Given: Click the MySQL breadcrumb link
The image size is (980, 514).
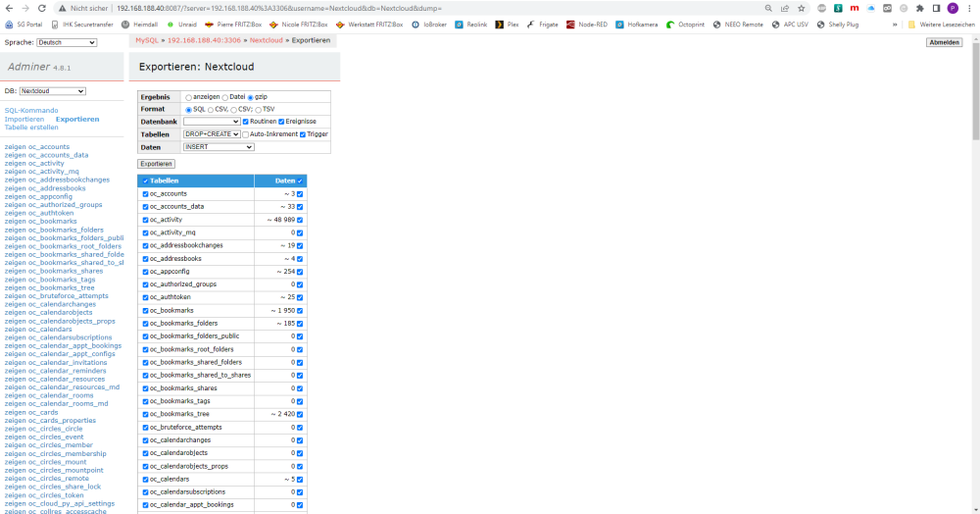Looking at the screenshot, I should (x=147, y=40).
